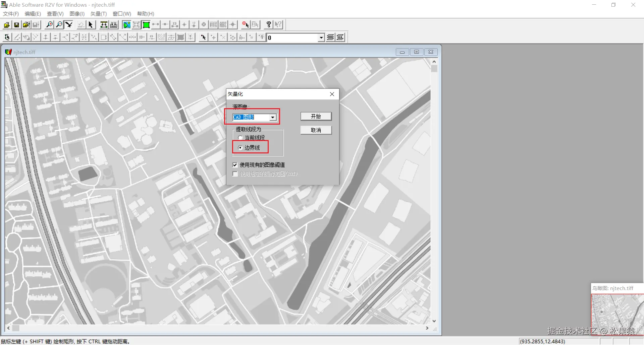Click the 源图像 combo box text field
644x345 pixels.
click(x=251, y=117)
